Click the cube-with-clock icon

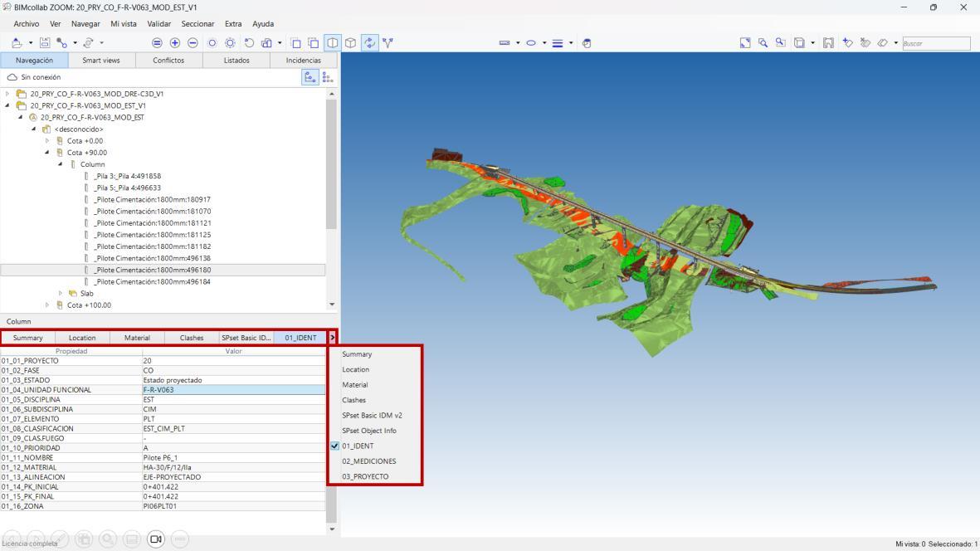[x=586, y=43]
